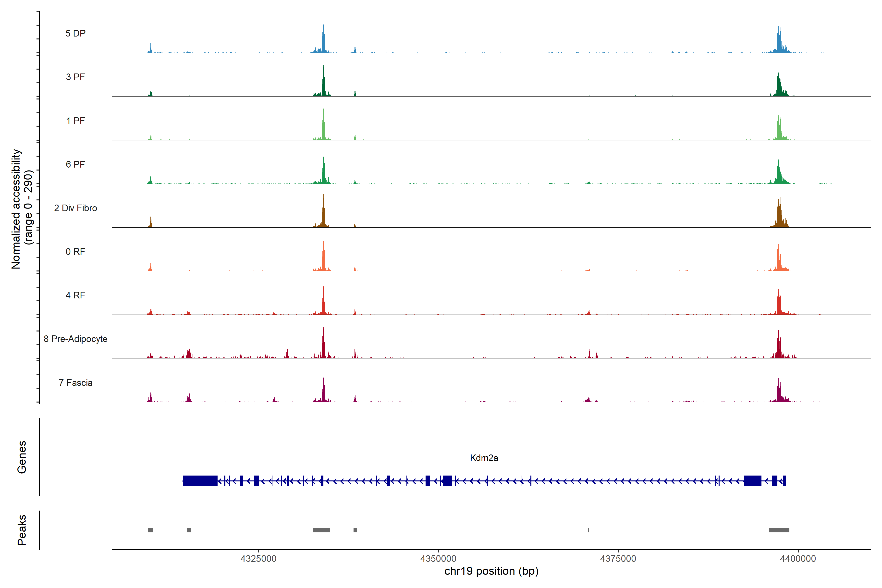This screenshot has width=882, height=588.
Task: Click the widest gray peak bar on right
Action: pyautogui.click(x=779, y=530)
